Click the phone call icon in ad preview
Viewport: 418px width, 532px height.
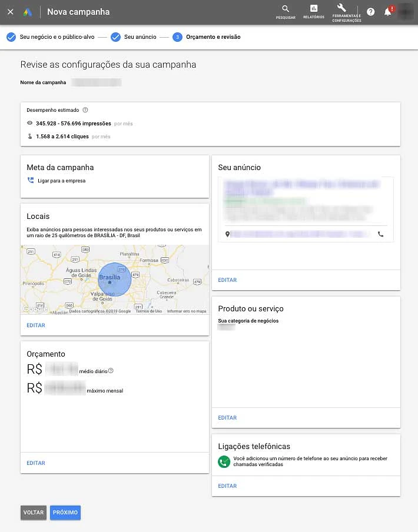tap(381, 234)
